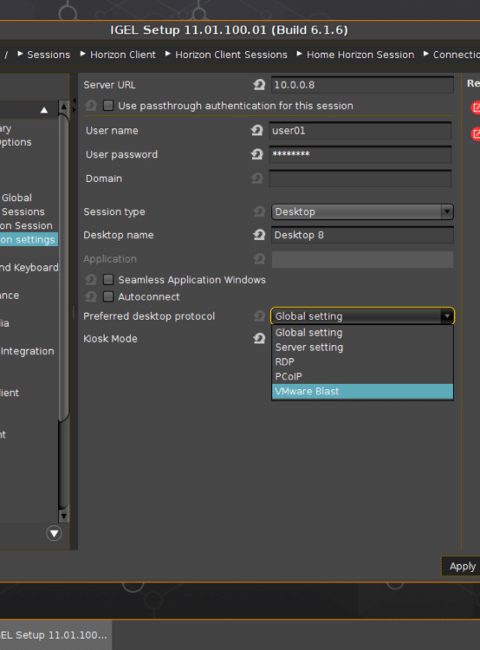Go to Horizon Client breadcrumb
This screenshot has width=480, height=650.
(x=123, y=55)
